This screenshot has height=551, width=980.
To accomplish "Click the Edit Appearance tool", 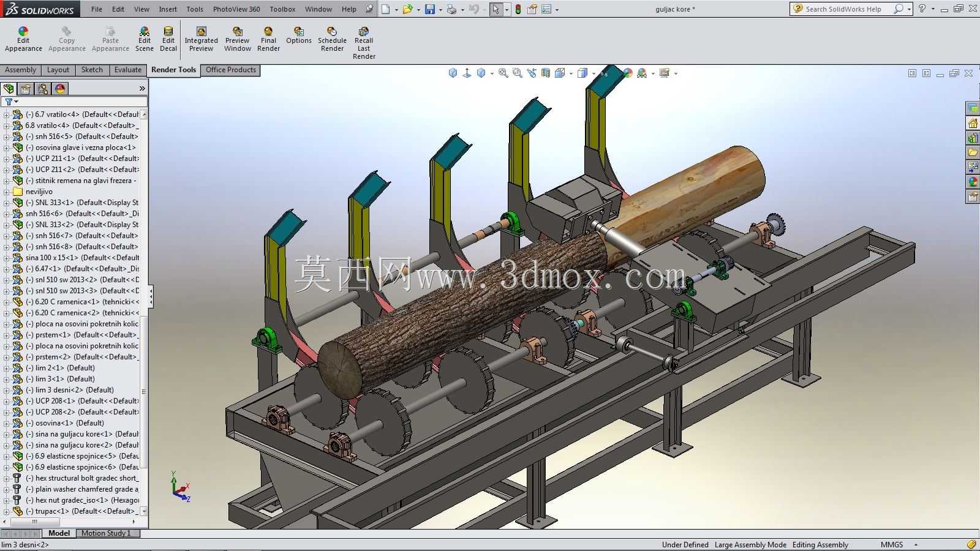I will pyautogui.click(x=23, y=40).
